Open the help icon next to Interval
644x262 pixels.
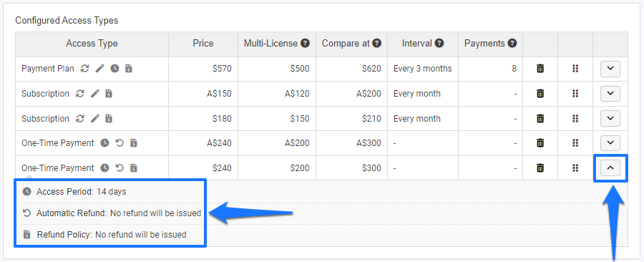tap(439, 43)
